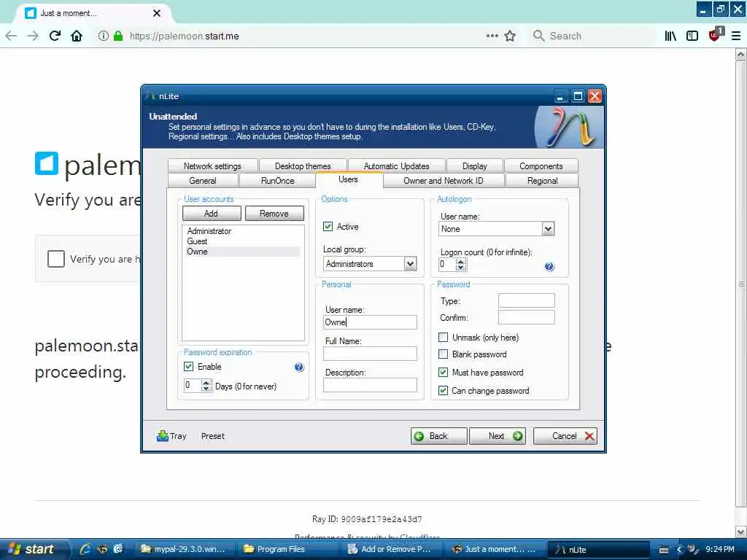Add a new user account
The height and width of the screenshot is (560, 747).
212,214
